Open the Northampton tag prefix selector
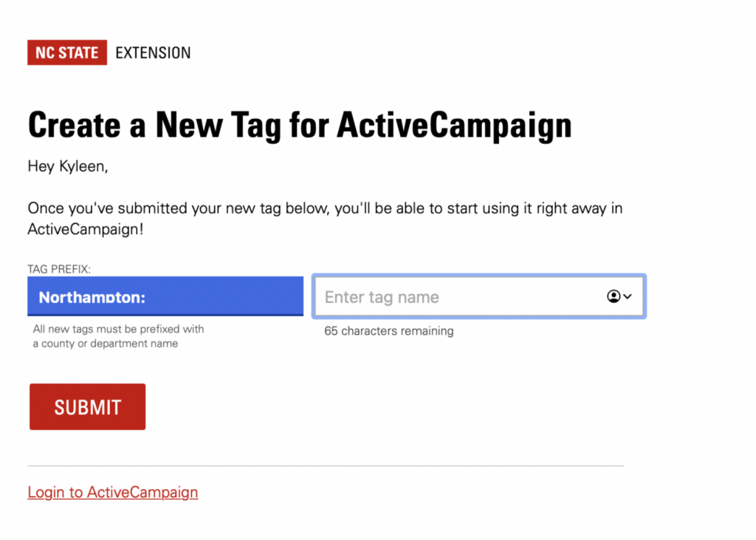 pyautogui.click(x=165, y=296)
